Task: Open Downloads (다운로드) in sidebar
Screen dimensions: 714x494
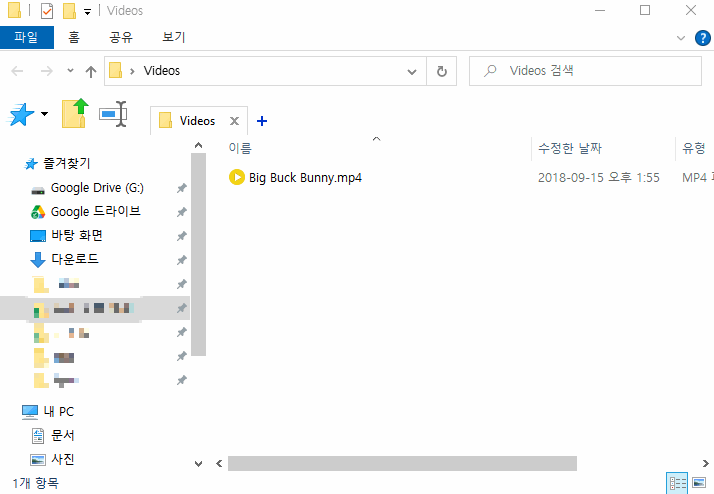Action: (75, 259)
